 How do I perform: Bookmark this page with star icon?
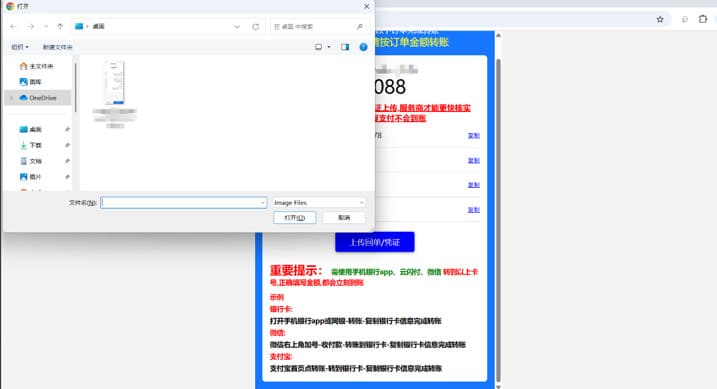click(x=660, y=19)
